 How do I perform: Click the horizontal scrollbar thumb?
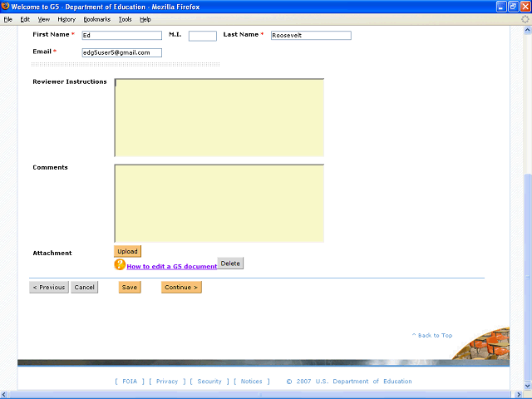261,395
